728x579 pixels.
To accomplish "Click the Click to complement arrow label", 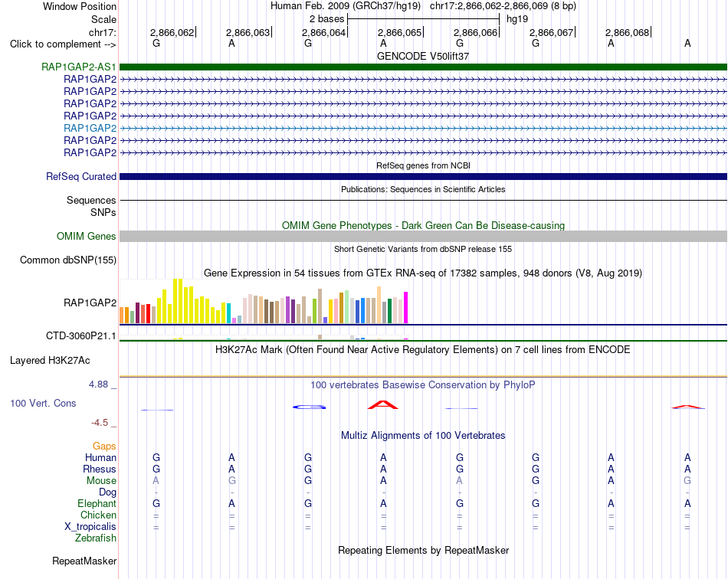I will click(63, 44).
